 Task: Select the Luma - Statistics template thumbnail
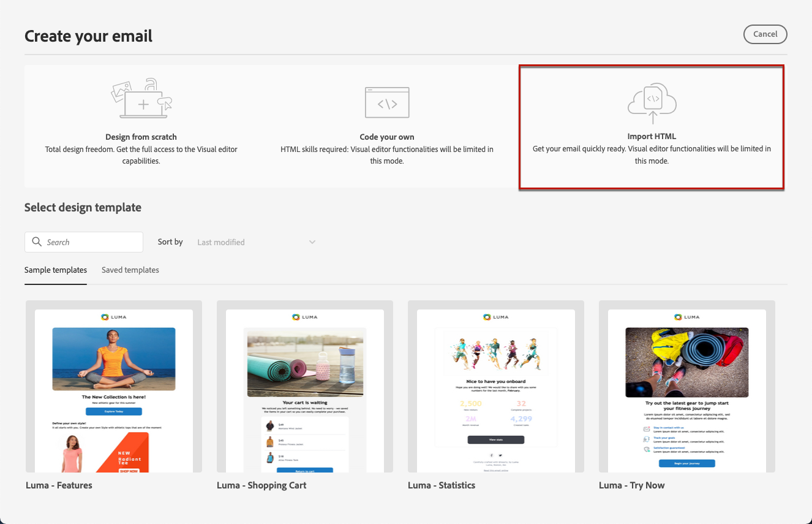pos(496,386)
